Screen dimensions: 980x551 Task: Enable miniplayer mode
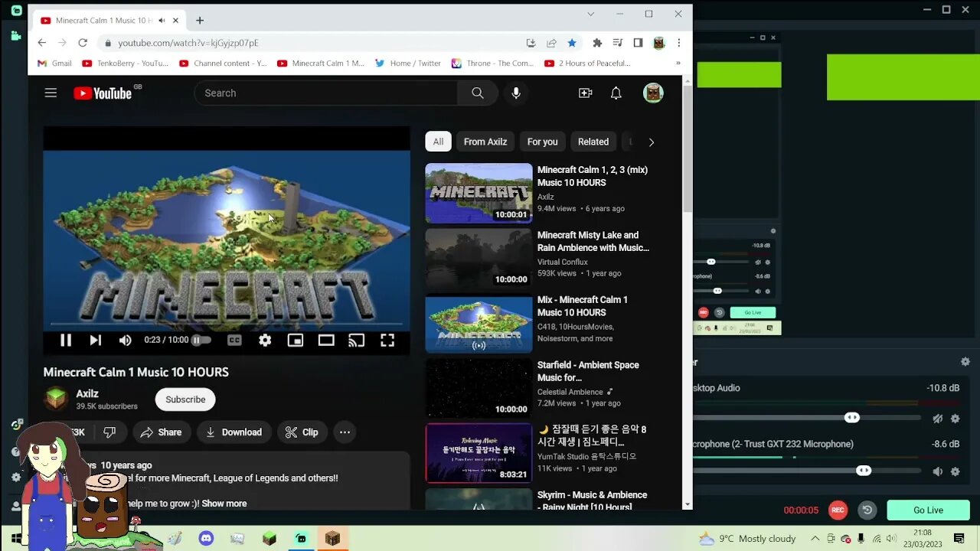coord(296,341)
